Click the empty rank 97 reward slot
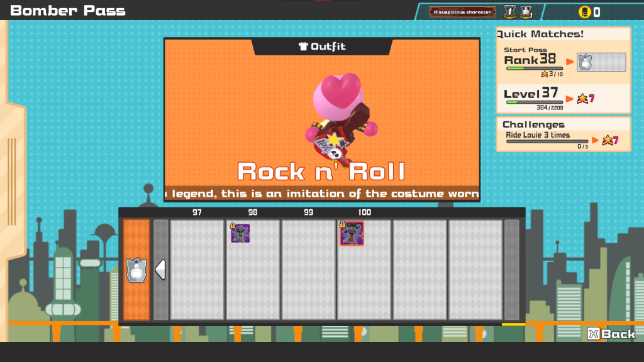The height and width of the screenshot is (362, 644). click(197, 270)
